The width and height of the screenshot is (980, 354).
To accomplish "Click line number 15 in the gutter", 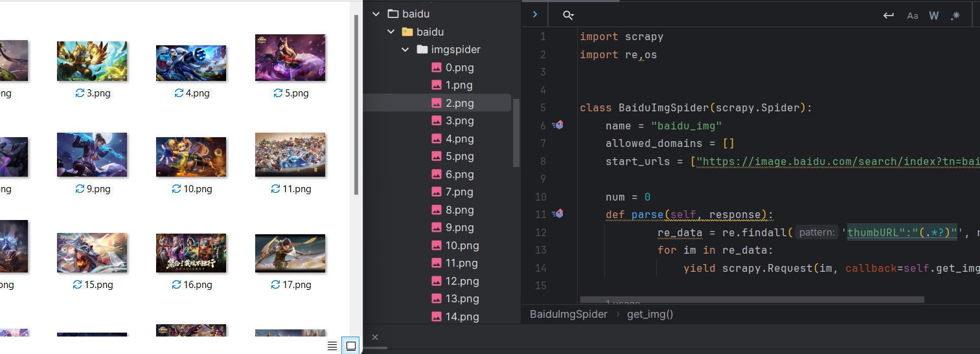I will (540, 285).
